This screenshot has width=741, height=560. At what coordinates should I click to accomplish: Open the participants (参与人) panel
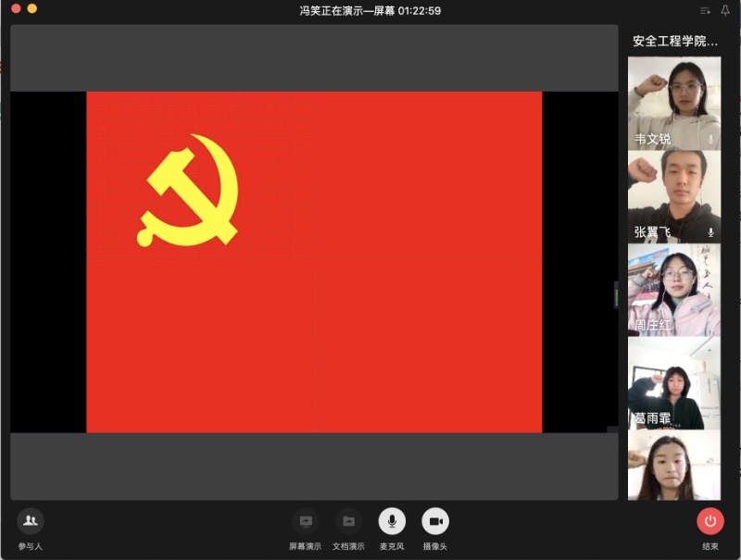tap(31, 521)
